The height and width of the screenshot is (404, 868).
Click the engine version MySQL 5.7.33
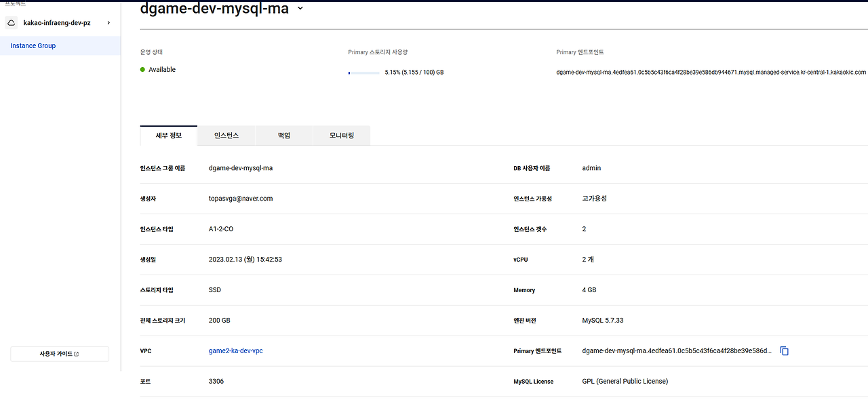click(x=603, y=321)
